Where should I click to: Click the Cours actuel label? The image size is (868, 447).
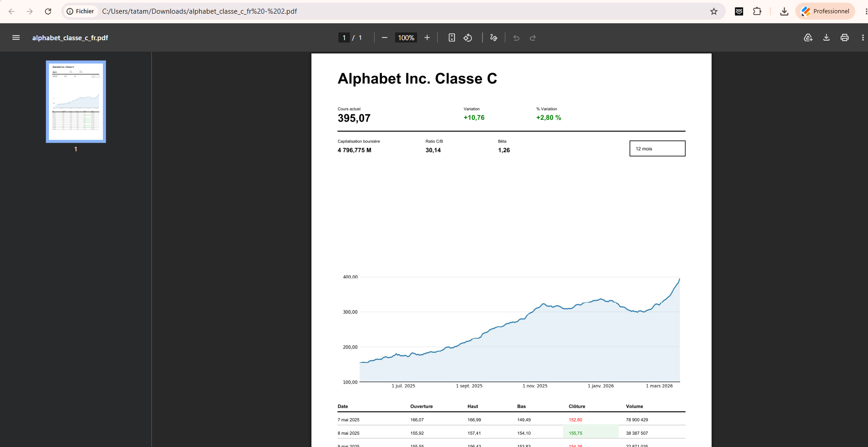(349, 109)
